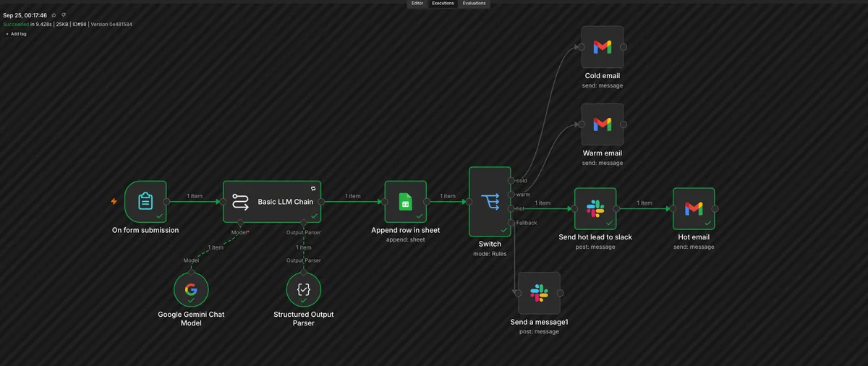Viewport: 868px width, 366px height.
Task: Click the 'append: sheet' subtitle text
Action: 406,239
